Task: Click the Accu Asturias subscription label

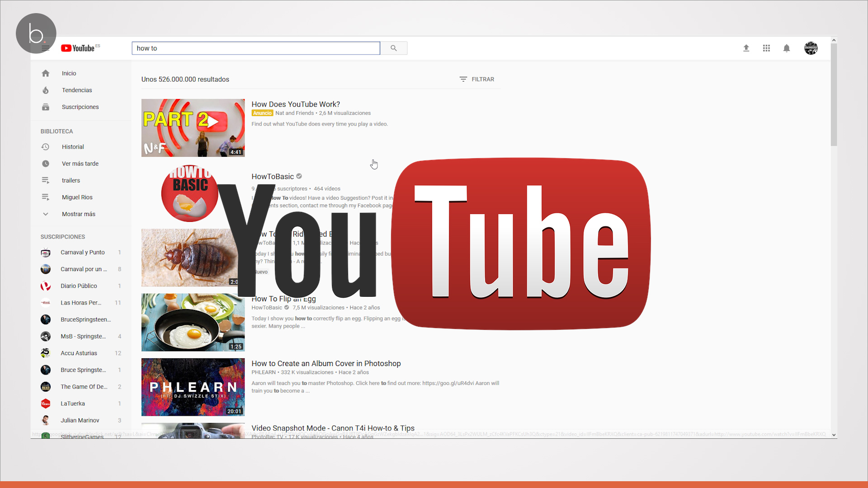Action: pos(79,353)
